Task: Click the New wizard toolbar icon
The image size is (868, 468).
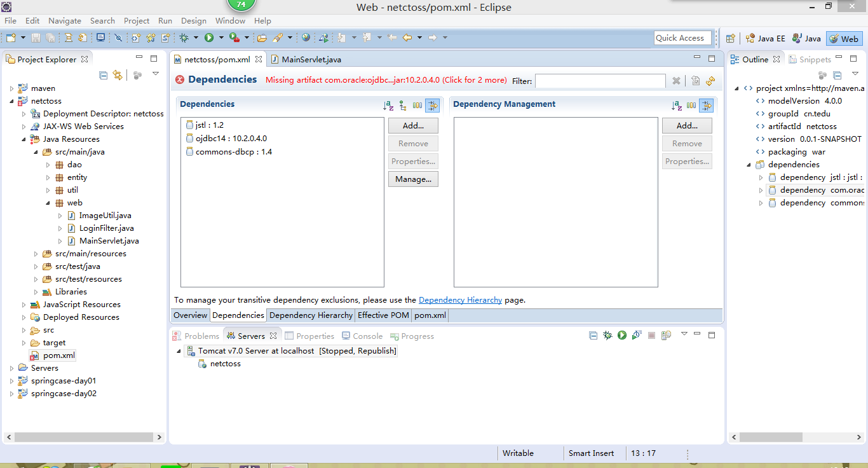Action: (x=11, y=38)
